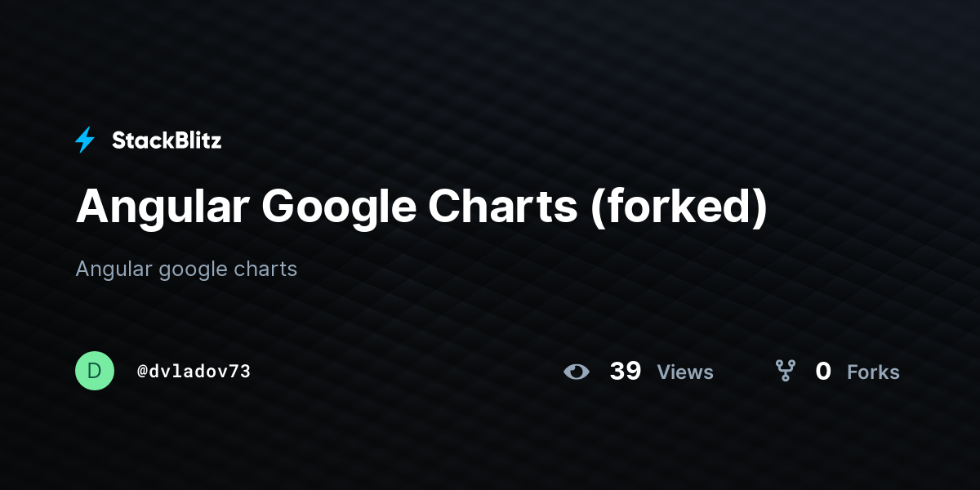
Task: Click the word Angular in the large title
Action: coord(163,207)
